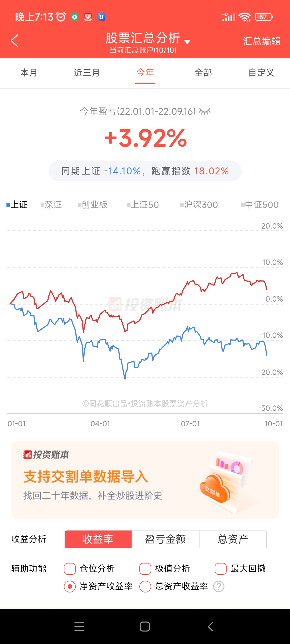Enable the 极值分析 checkbox
This screenshot has height=644, width=290.
(x=145, y=569)
